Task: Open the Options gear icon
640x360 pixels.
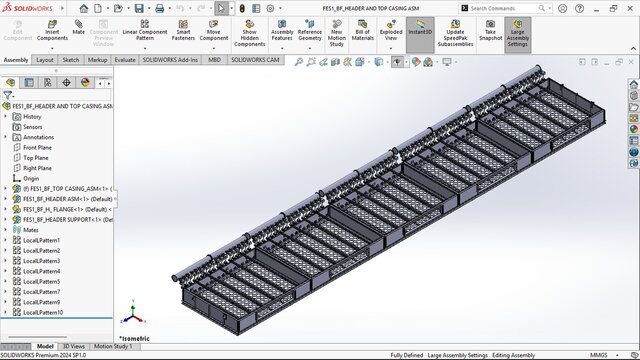Action: point(270,8)
